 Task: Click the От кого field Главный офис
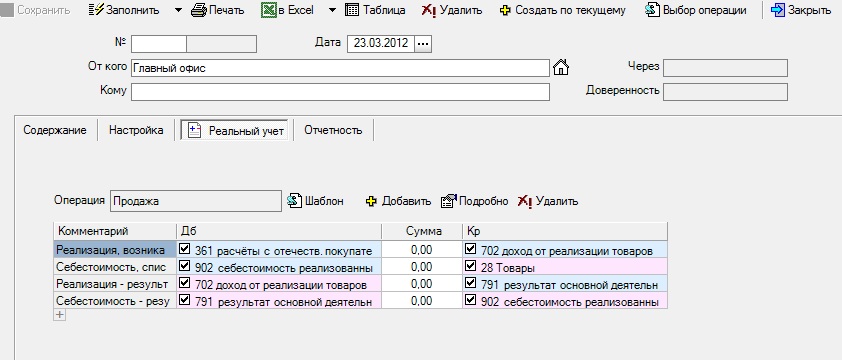[340, 68]
